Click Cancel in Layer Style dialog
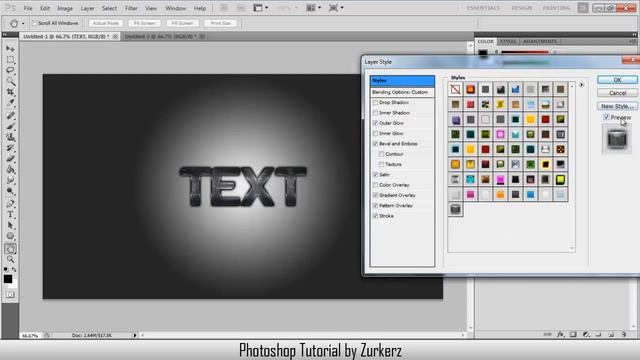 [617, 93]
